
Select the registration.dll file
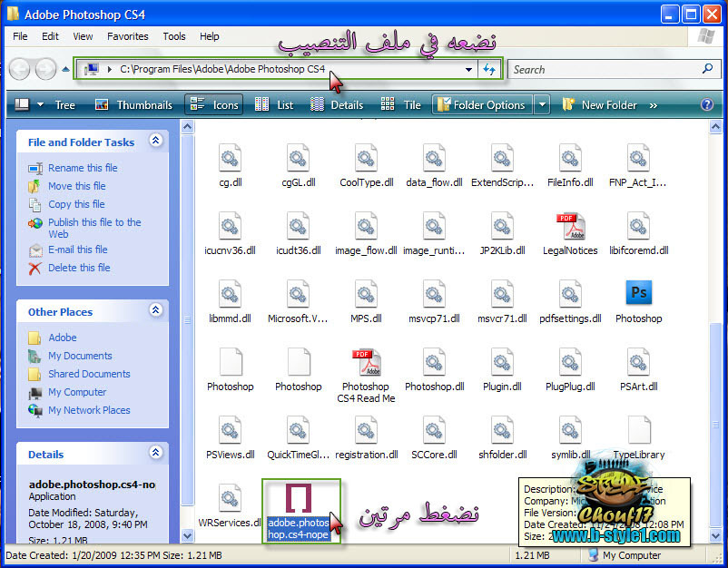(367, 437)
